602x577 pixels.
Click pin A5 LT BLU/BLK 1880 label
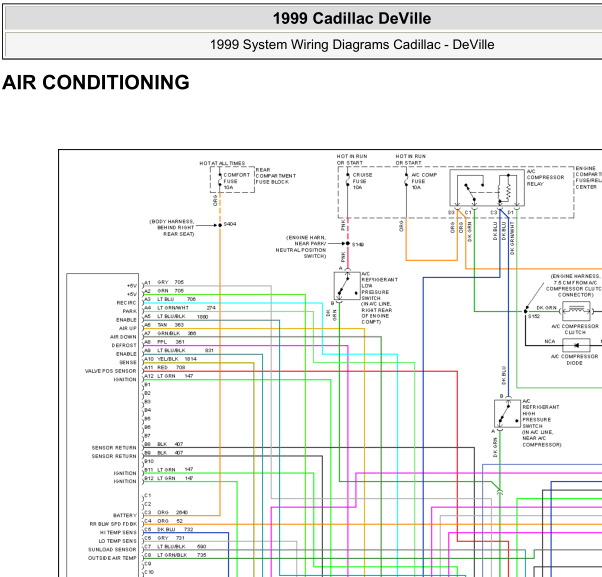tap(176, 316)
